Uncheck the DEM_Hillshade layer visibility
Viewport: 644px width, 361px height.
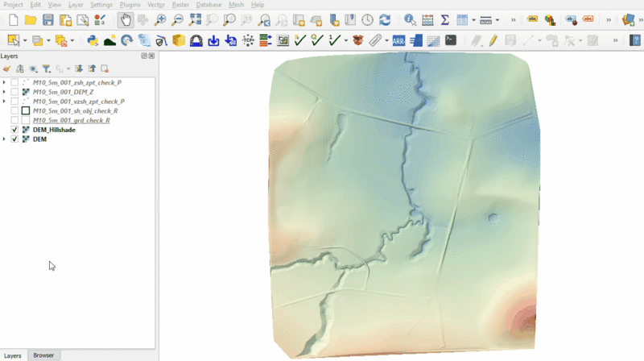pos(14,130)
